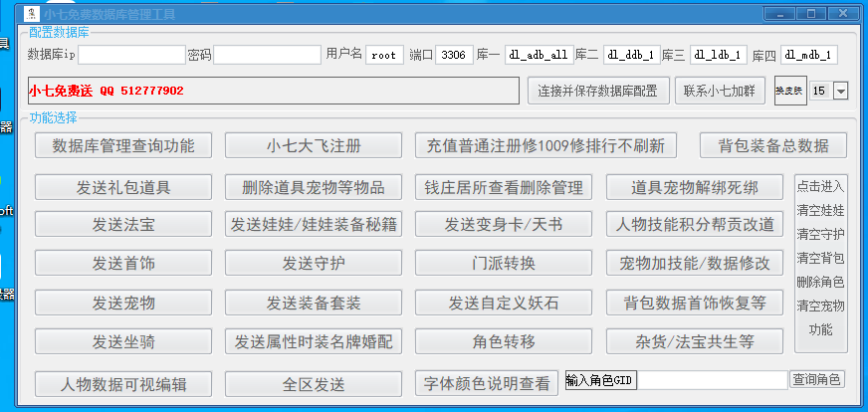This screenshot has height=412, width=868.
Task: Click the app icon in title bar
Action: [31, 13]
